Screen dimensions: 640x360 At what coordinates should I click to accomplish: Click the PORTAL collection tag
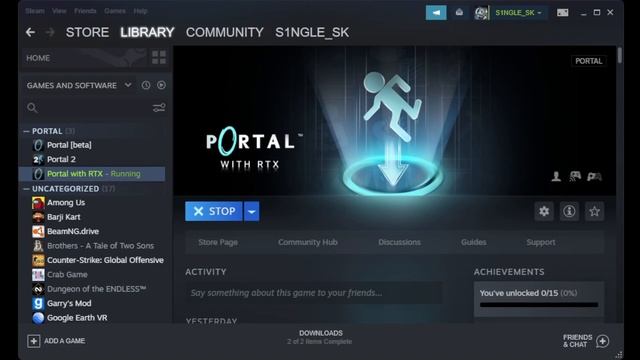point(589,61)
